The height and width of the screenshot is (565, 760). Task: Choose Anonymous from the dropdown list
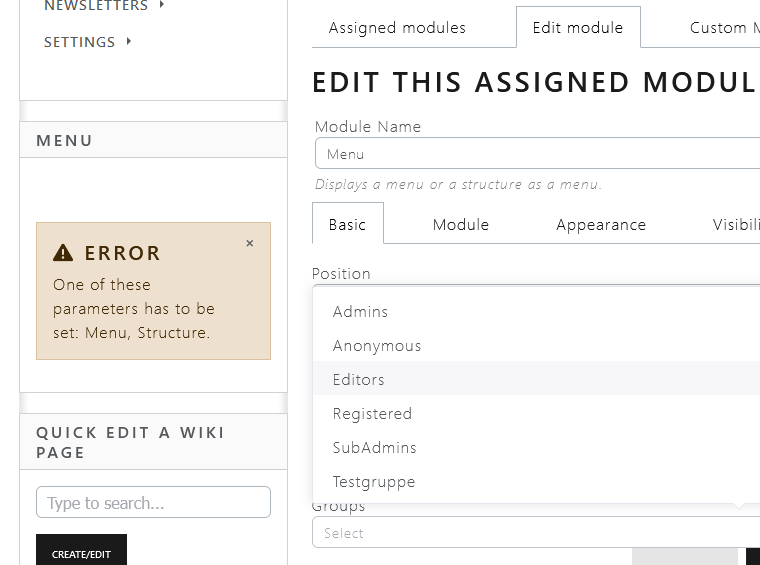(x=537, y=345)
